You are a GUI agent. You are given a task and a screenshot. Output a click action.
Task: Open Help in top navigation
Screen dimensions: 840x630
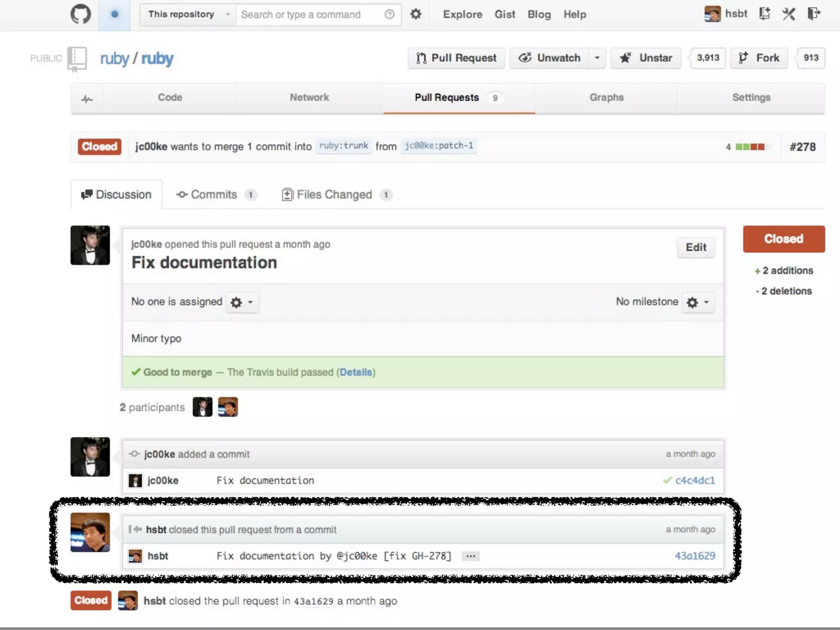click(x=575, y=14)
